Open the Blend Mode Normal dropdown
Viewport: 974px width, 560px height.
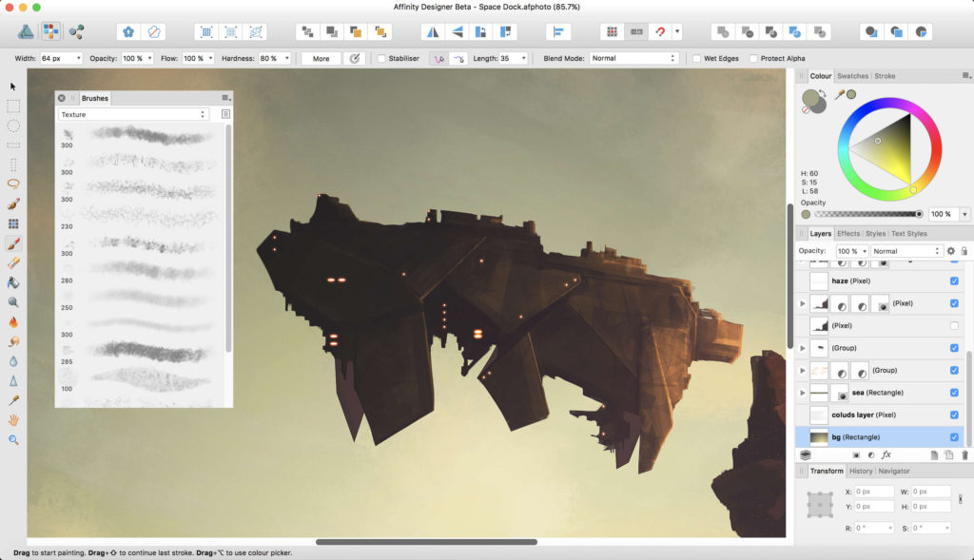coord(633,58)
